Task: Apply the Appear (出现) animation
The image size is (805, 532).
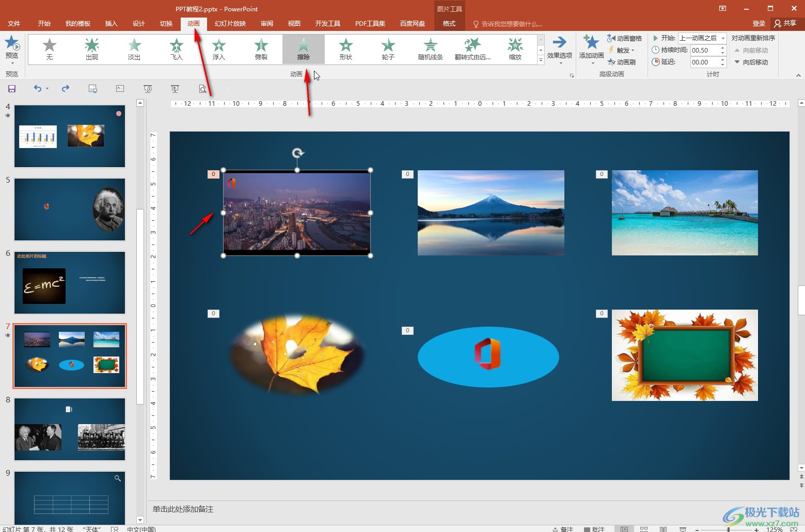Action: 92,49
